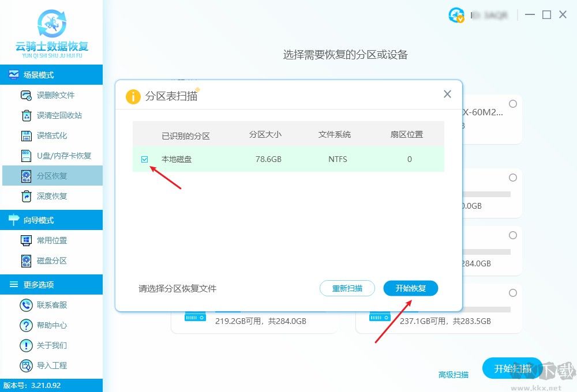Click the 关于我们 about icon
Viewport: 577px width, 392px height.
pyautogui.click(x=26, y=345)
